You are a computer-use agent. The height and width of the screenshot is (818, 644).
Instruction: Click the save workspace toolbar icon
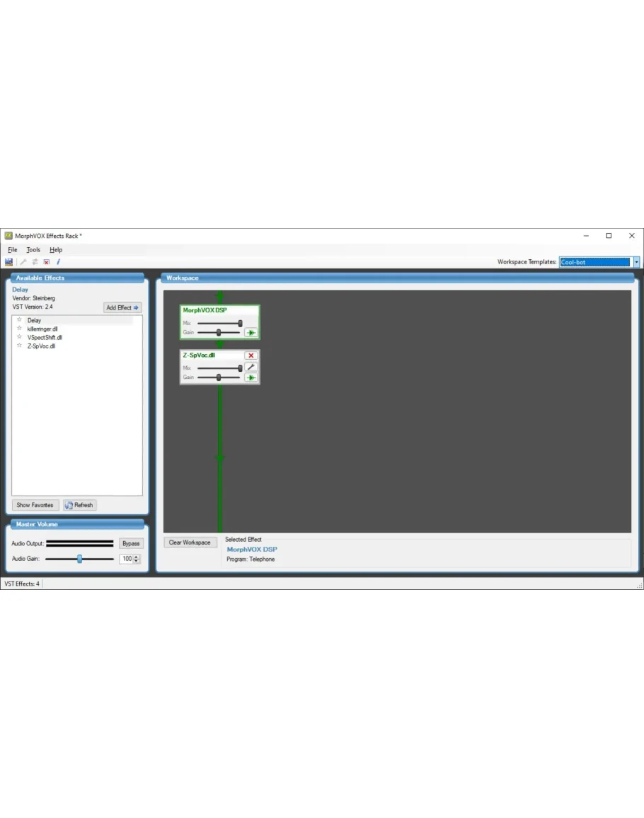tap(9, 262)
